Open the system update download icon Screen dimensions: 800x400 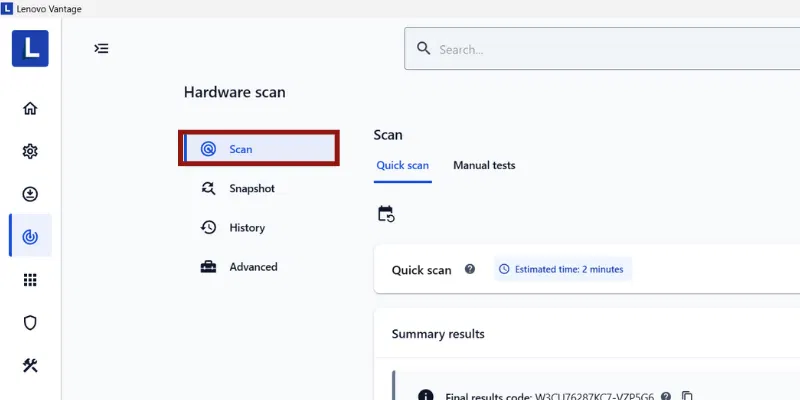pyautogui.click(x=30, y=194)
